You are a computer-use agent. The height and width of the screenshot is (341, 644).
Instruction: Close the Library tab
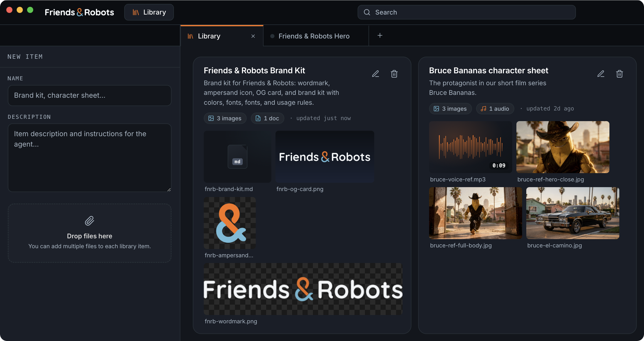[253, 36]
